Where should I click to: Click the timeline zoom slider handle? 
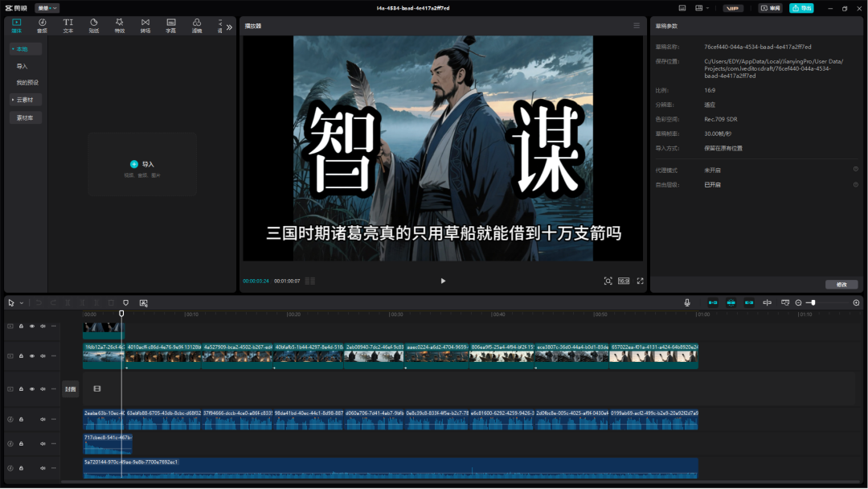coord(813,302)
